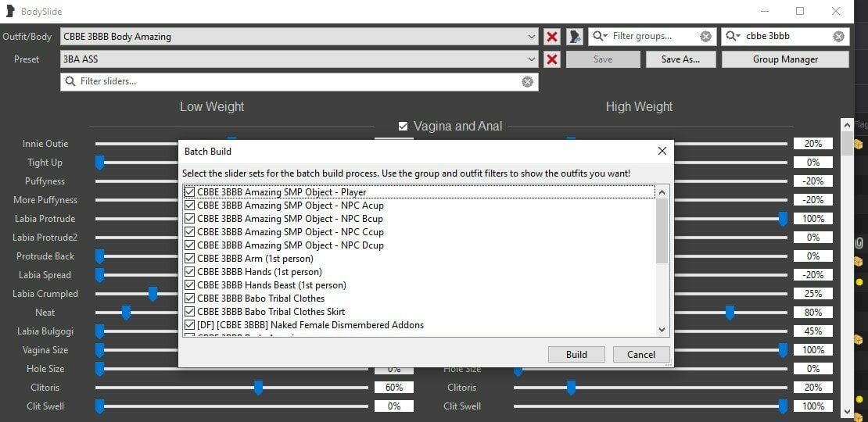868x422 pixels.
Task: Open the Outfit/Body dropdown
Action: [299, 37]
